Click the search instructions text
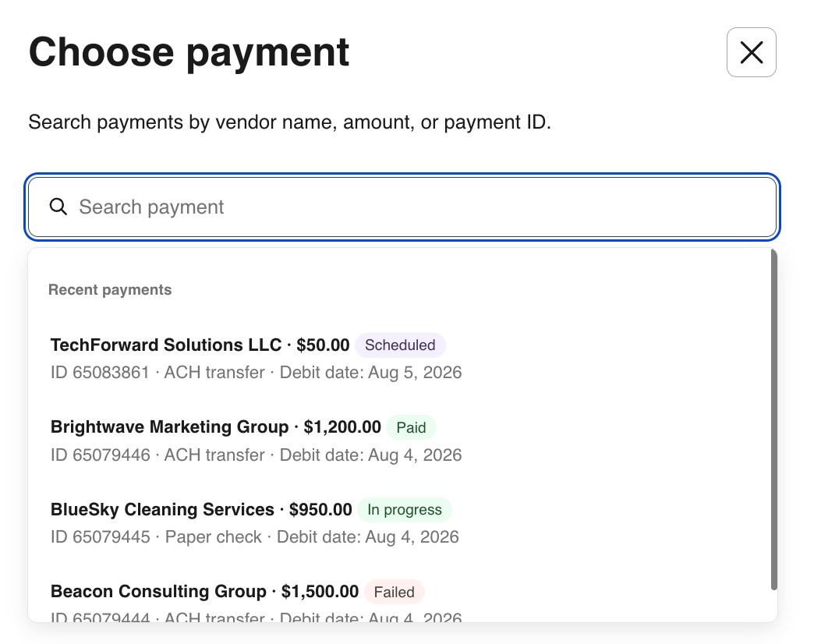814x644 pixels. [290, 122]
